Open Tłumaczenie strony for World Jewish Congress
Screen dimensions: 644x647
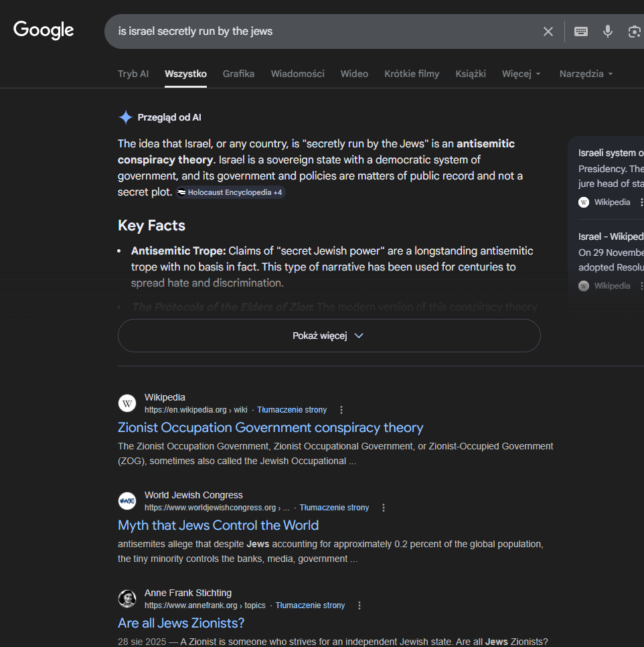334,508
